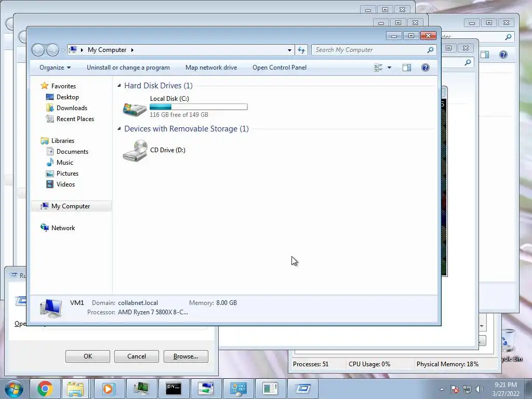Click the arrow before My Computer in breadcrumb
The width and height of the screenshot is (532, 399).
pyautogui.click(x=82, y=50)
